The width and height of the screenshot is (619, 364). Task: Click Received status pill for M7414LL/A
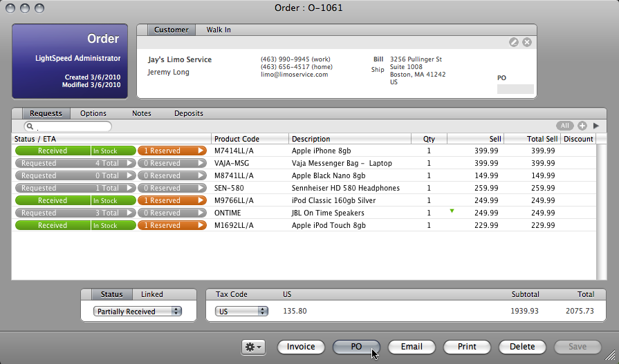pos(53,151)
